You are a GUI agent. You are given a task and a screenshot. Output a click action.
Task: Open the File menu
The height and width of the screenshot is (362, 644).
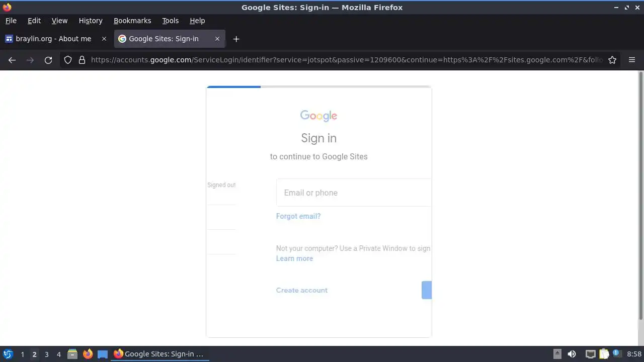(x=11, y=21)
